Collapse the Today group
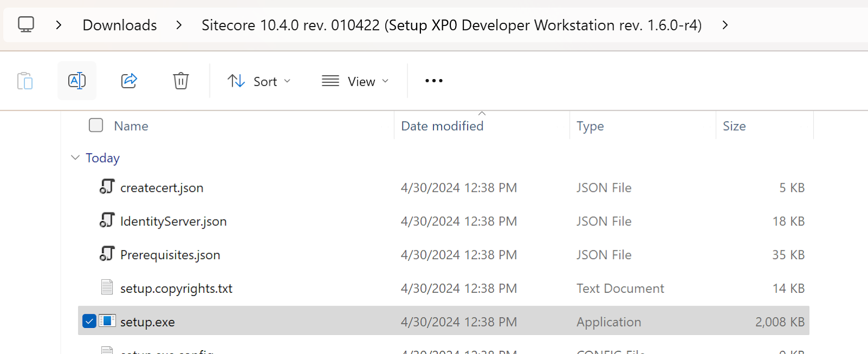This screenshot has height=354, width=868. click(x=75, y=157)
